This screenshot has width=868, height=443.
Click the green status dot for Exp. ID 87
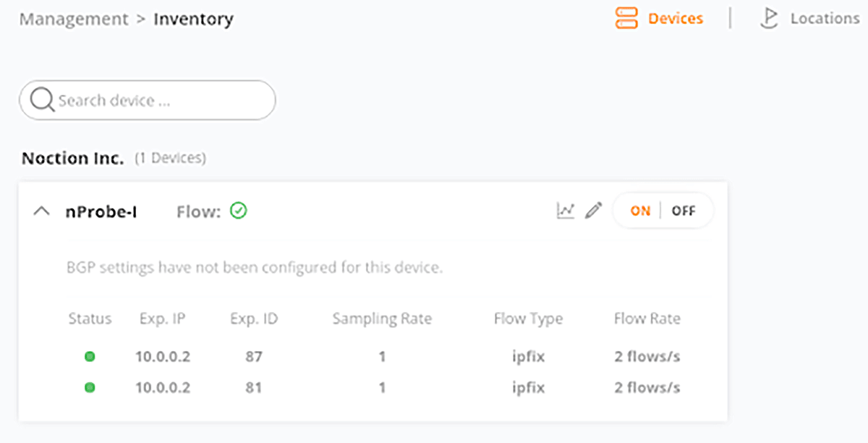(90, 356)
